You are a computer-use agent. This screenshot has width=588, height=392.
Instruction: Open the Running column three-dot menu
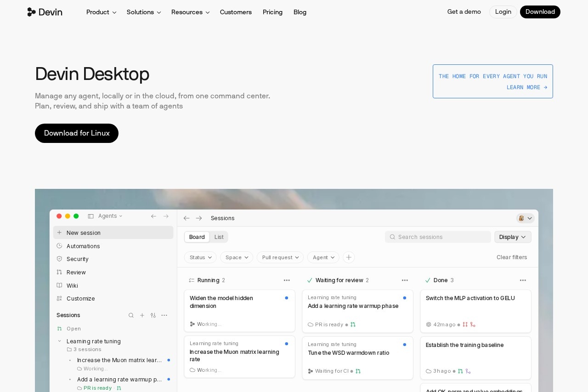click(x=287, y=280)
